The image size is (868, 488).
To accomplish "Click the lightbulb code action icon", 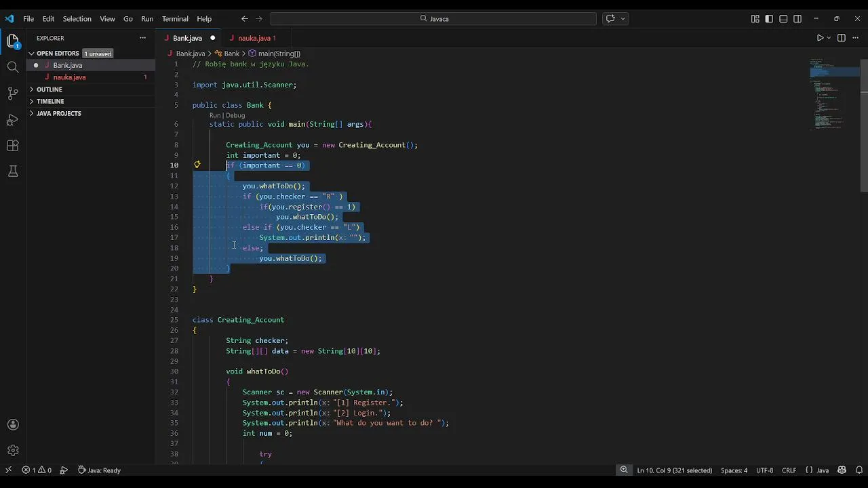I will pos(197,165).
